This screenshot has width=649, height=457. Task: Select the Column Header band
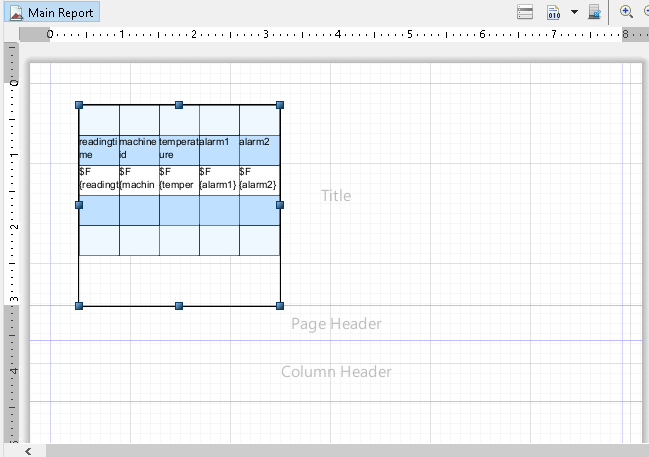336,372
